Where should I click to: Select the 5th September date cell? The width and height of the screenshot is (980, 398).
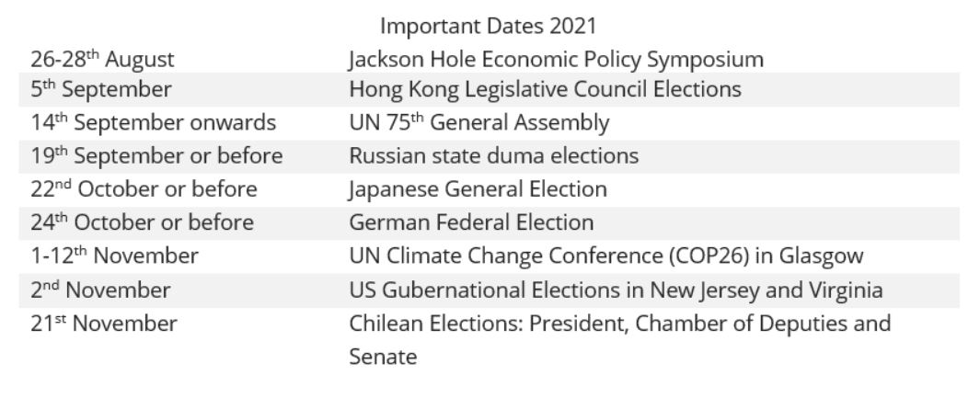click(100, 89)
